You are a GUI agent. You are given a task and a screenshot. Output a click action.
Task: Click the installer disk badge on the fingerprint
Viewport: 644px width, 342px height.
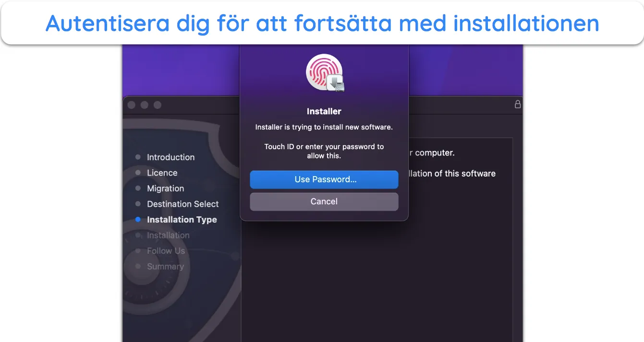[336, 83]
